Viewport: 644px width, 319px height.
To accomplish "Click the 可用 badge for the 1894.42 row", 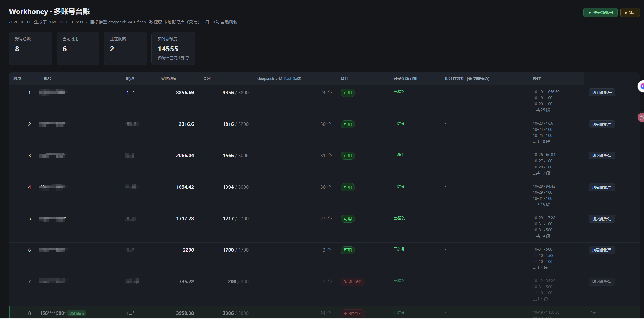I will (348, 187).
